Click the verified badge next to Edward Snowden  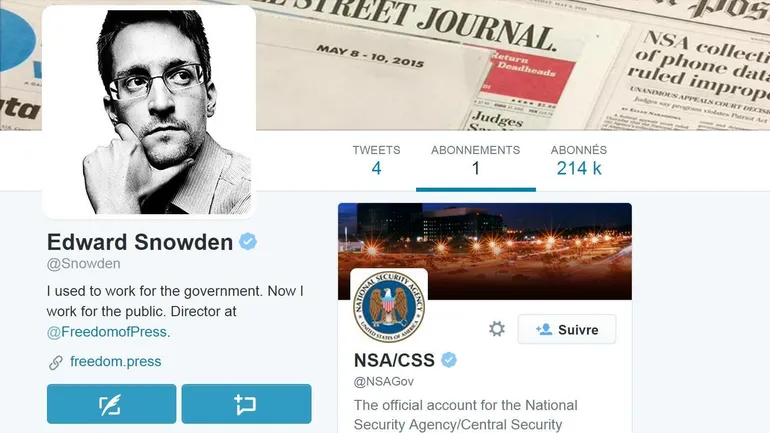pyautogui.click(x=248, y=242)
